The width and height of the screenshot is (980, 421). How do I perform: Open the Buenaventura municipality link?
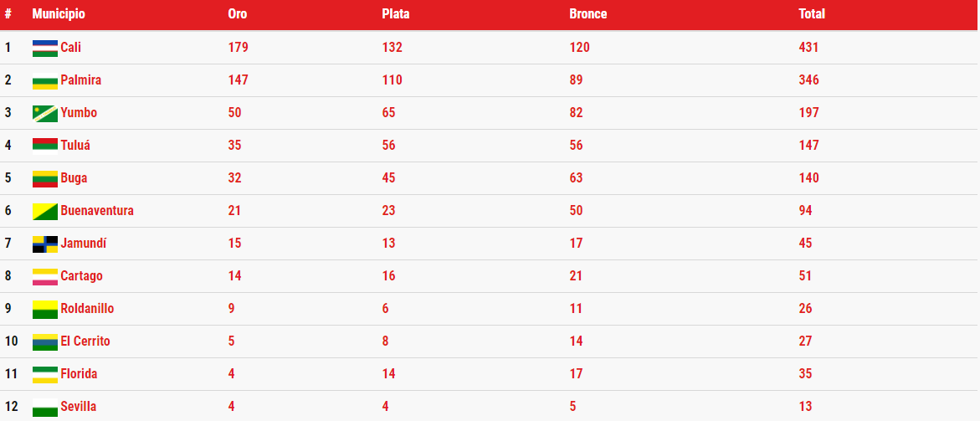coord(97,211)
